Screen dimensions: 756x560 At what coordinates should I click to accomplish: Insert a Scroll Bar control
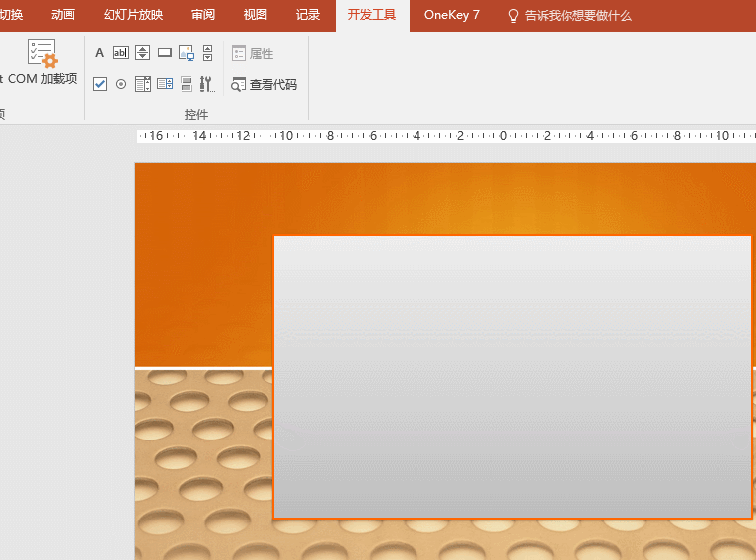[x=207, y=53]
